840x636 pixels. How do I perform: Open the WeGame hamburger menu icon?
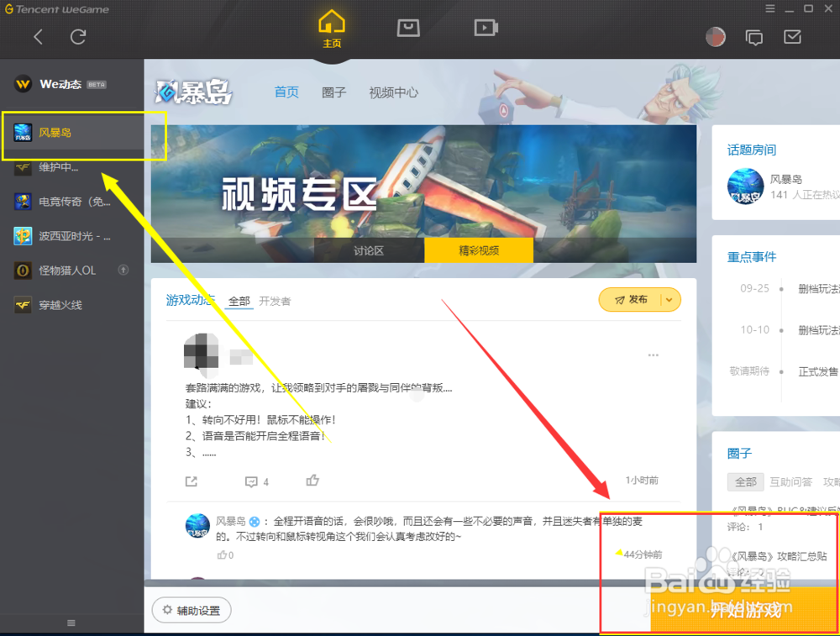tap(769, 8)
